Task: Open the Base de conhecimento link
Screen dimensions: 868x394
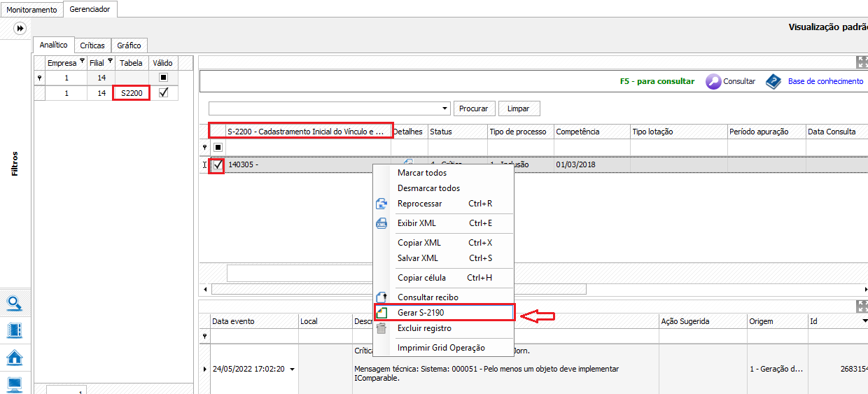Action: 825,81
